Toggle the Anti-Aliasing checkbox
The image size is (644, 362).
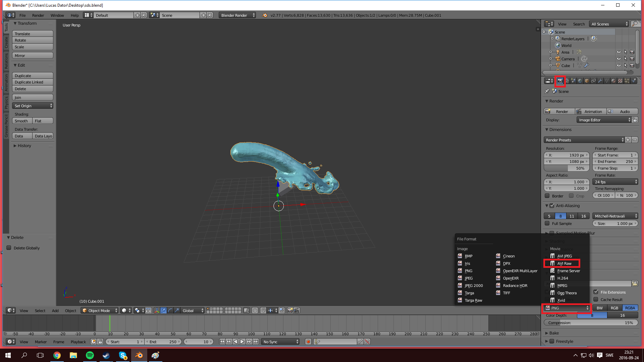pyautogui.click(x=552, y=205)
